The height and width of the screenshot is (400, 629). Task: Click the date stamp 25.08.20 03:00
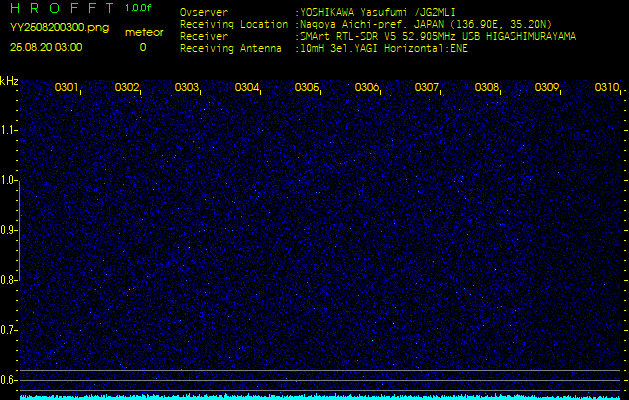pyautogui.click(x=46, y=47)
